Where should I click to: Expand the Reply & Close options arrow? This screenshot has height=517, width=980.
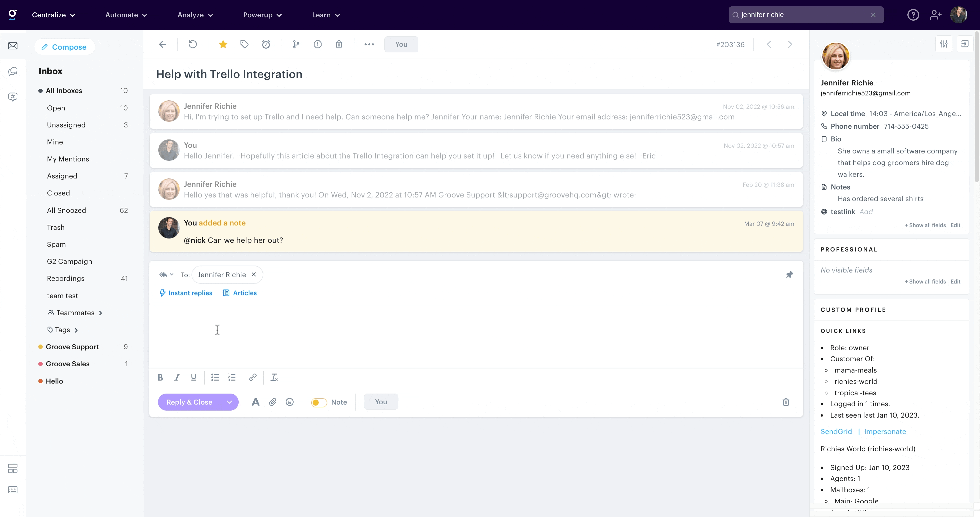click(229, 402)
